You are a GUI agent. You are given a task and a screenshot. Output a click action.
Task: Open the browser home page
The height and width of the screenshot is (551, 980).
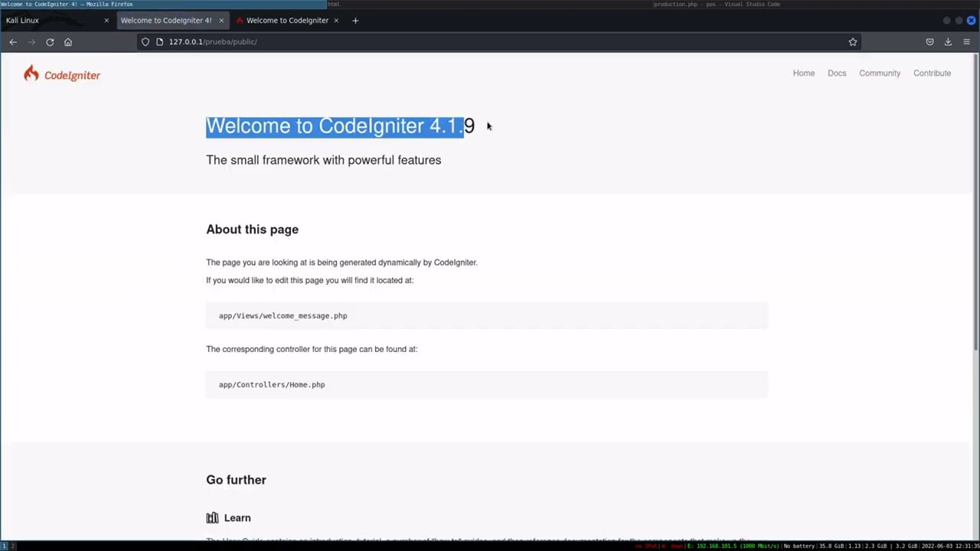click(x=68, y=42)
